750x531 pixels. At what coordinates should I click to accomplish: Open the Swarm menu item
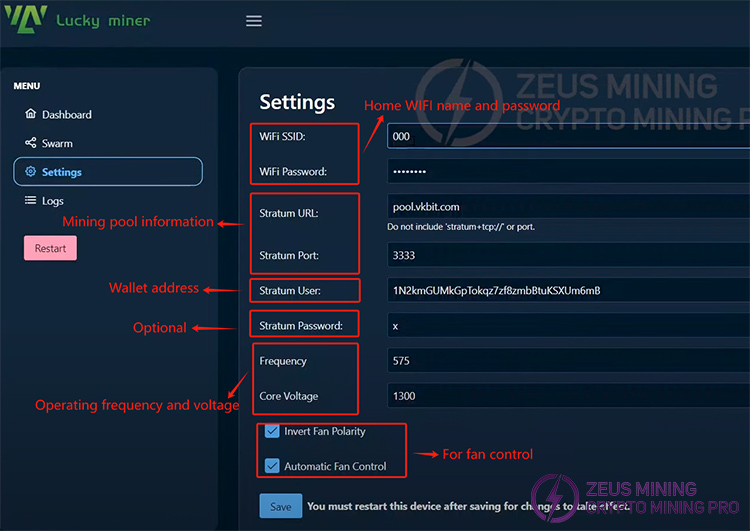point(108,143)
